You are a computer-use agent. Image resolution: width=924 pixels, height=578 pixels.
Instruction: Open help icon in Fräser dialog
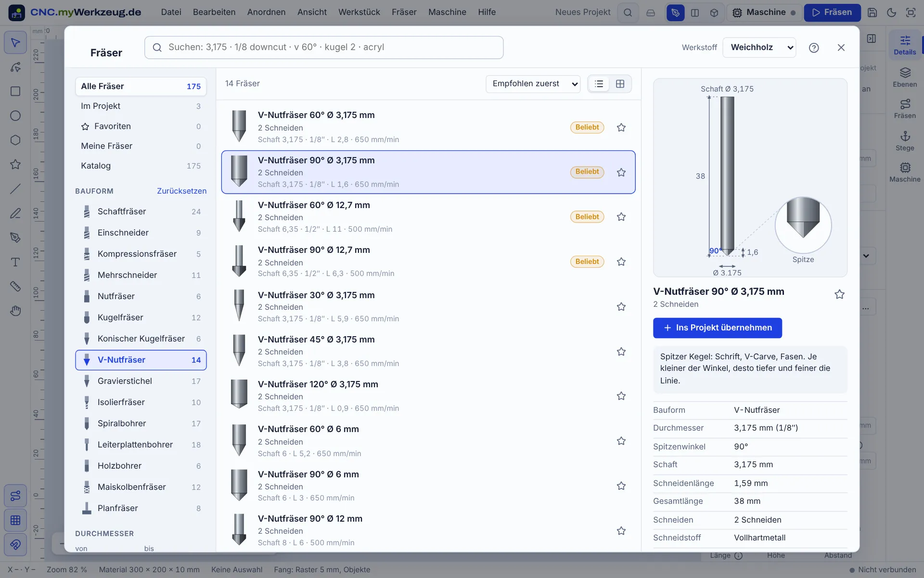(x=814, y=48)
